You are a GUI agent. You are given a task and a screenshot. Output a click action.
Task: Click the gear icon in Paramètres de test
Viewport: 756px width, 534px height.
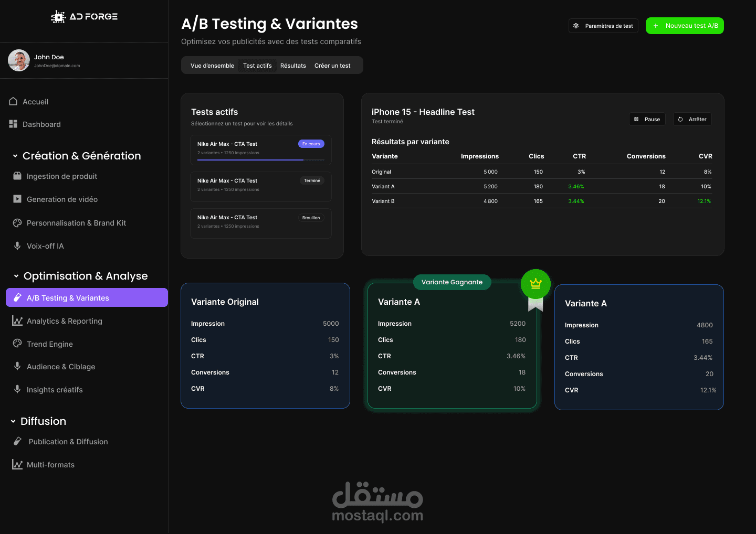pyautogui.click(x=576, y=26)
